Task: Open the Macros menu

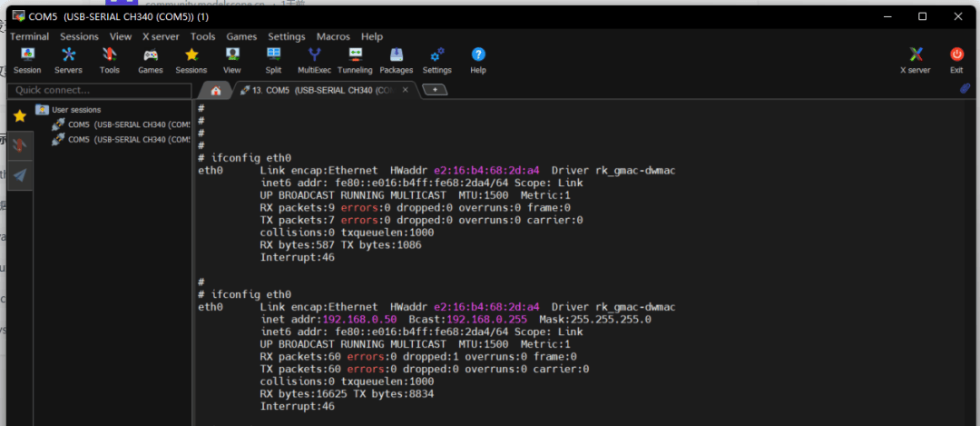Action: (333, 36)
